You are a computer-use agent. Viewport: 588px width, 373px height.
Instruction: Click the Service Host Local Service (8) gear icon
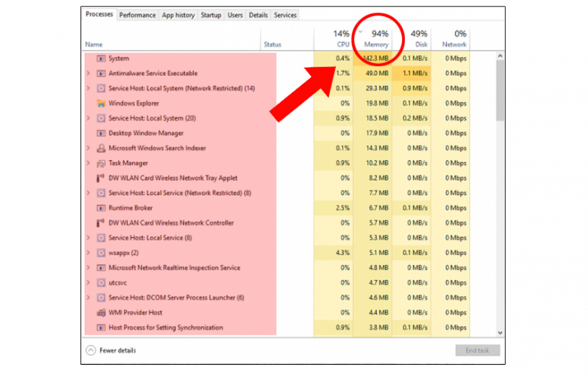tap(101, 238)
